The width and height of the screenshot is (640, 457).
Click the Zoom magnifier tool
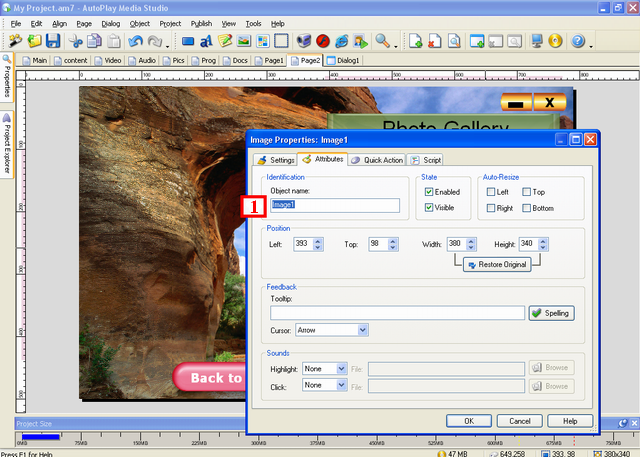[x=382, y=41]
